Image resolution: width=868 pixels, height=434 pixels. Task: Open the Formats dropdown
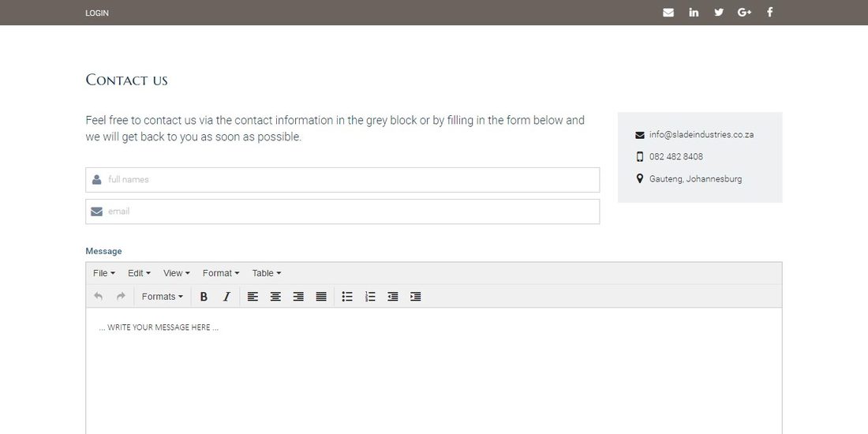tap(163, 297)
